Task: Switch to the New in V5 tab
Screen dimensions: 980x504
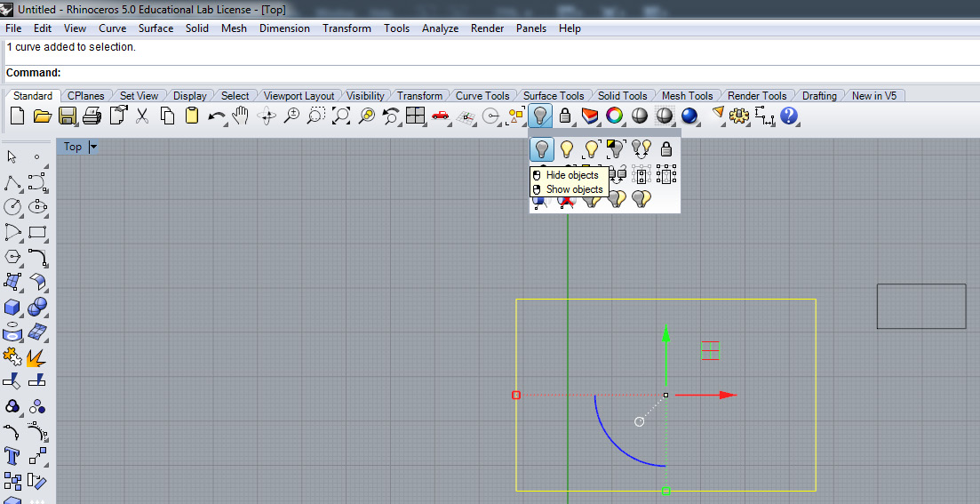Action: (873, 96)
